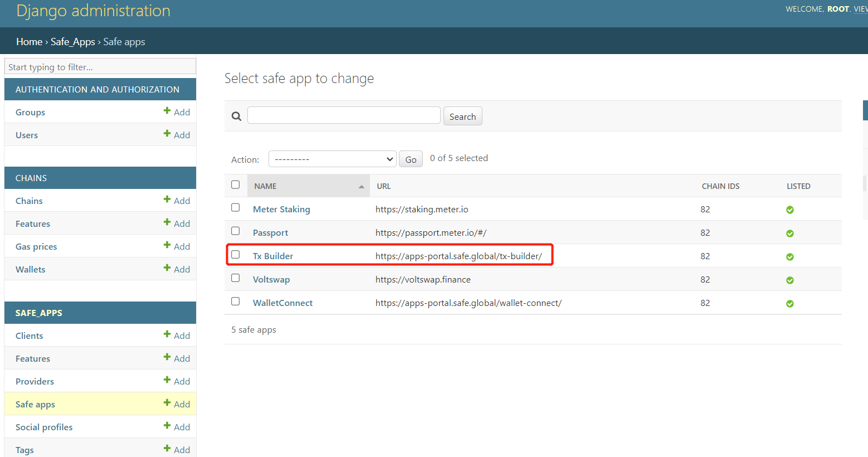The height and width of the screenshot is (457, 868).
Task: Check the Voltswap row checkbox
Action: coord(235,278)
